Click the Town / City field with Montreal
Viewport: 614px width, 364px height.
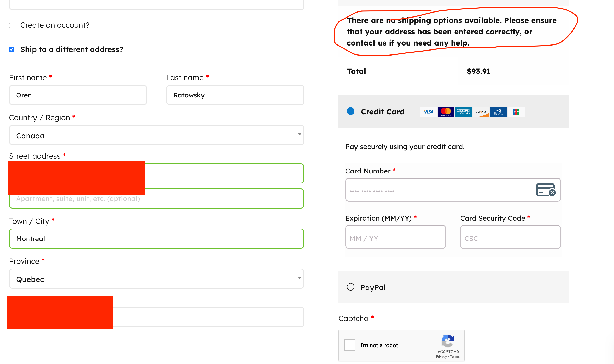pos(157,239)
